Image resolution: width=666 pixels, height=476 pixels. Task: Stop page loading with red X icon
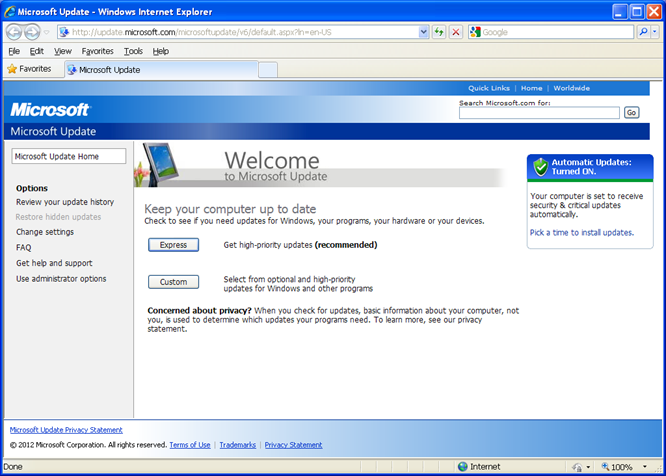click(x=456, y=32)
